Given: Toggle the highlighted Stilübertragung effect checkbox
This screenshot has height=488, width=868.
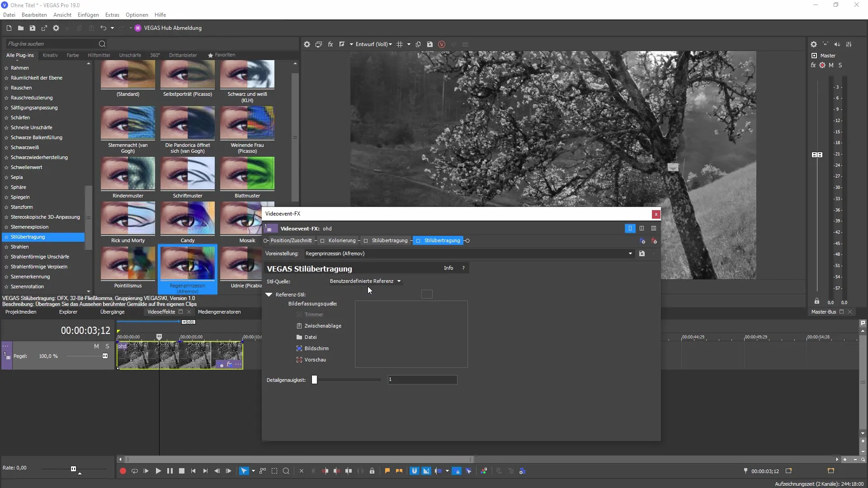Looking at the screenshot, I should 418,241.
